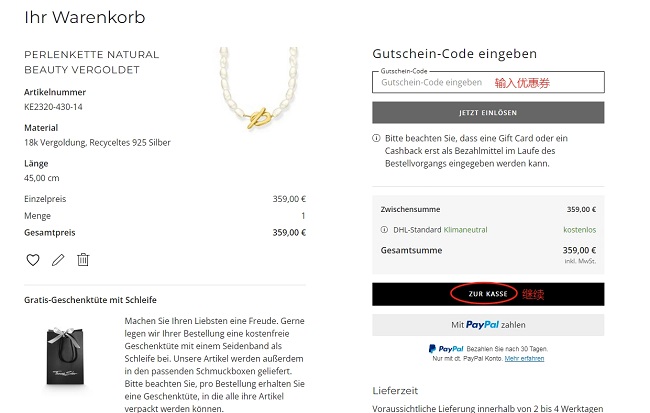
Task: Click the black gift bag thumbnail
Action: click(x=65, y=356)
